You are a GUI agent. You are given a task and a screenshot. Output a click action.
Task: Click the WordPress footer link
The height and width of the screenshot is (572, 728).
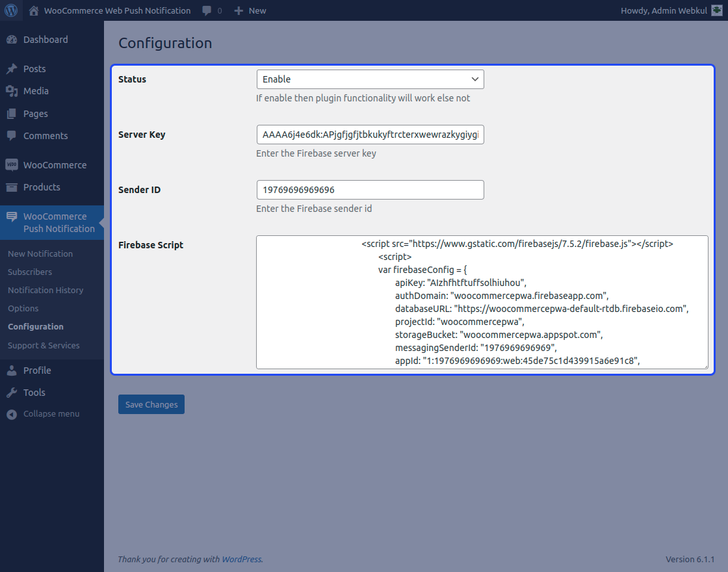pos(241,560)
